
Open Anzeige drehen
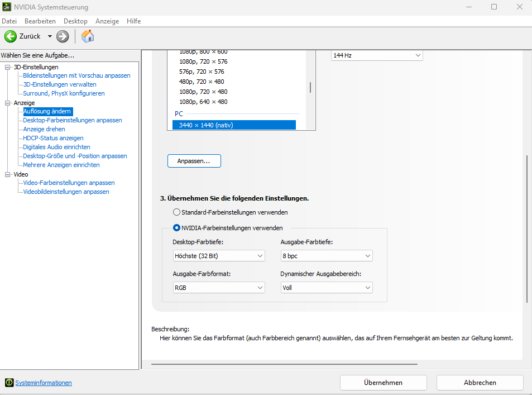[44, 129]
